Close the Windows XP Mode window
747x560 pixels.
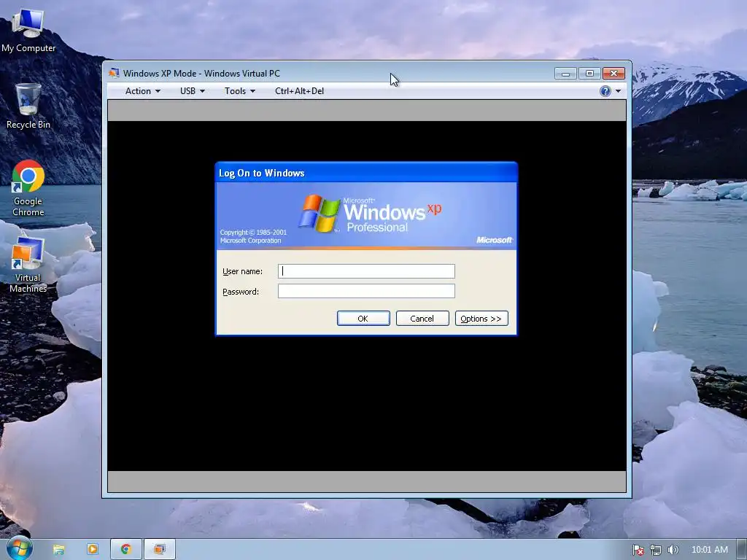click(x=614, y=74)
